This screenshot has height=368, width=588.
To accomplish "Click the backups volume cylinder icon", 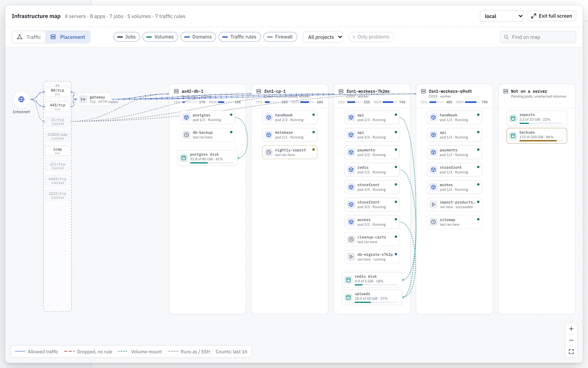I will [513, 136].
